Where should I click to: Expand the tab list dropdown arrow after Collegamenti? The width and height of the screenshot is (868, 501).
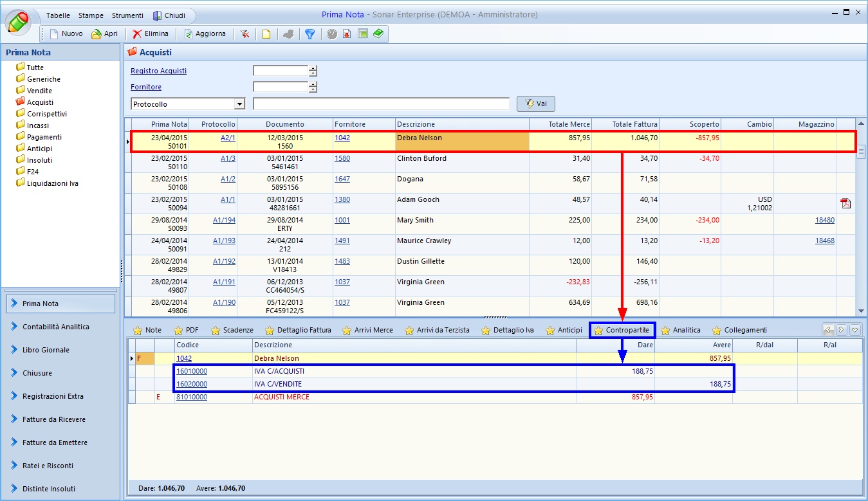point(855,330)
